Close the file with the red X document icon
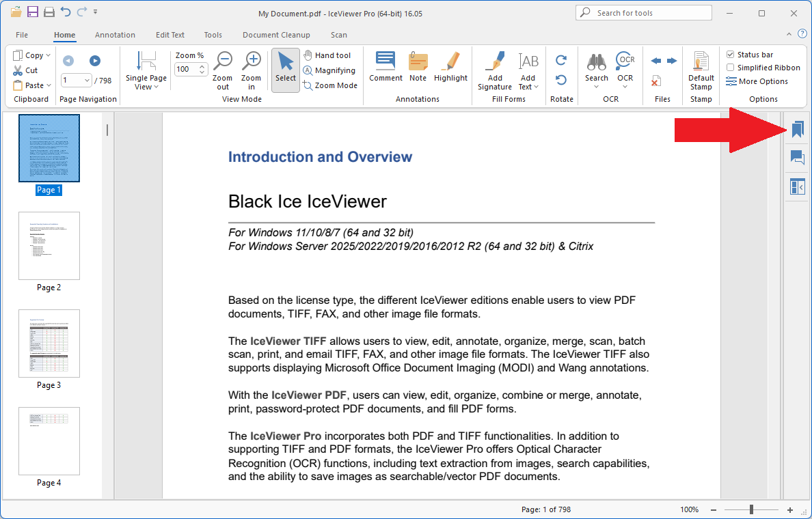The image size is (812, 519). coord(655,81)
